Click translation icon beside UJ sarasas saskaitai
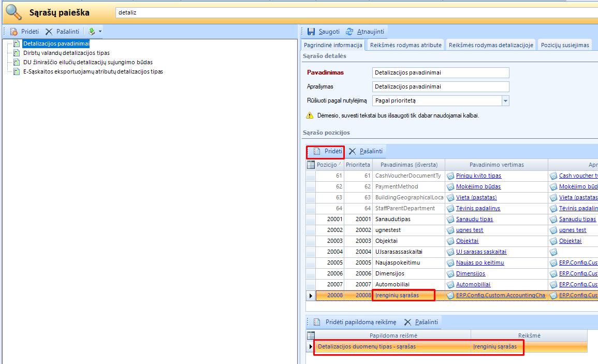598x364 pixels. (x=450, y=252)
